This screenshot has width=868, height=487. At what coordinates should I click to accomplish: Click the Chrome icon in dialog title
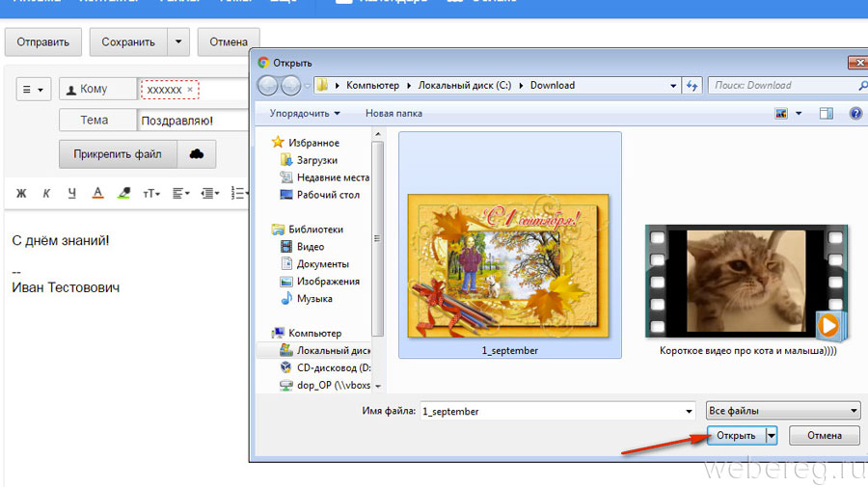click(263, 63)
